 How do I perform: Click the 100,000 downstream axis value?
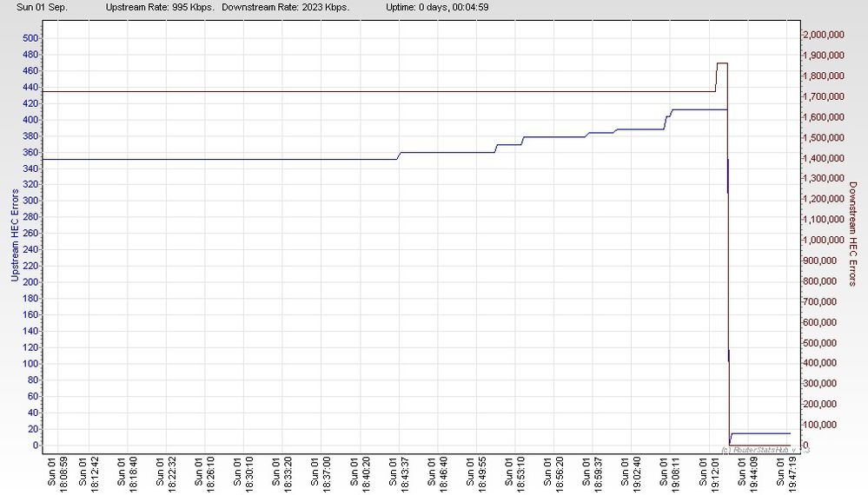point(820,425)
